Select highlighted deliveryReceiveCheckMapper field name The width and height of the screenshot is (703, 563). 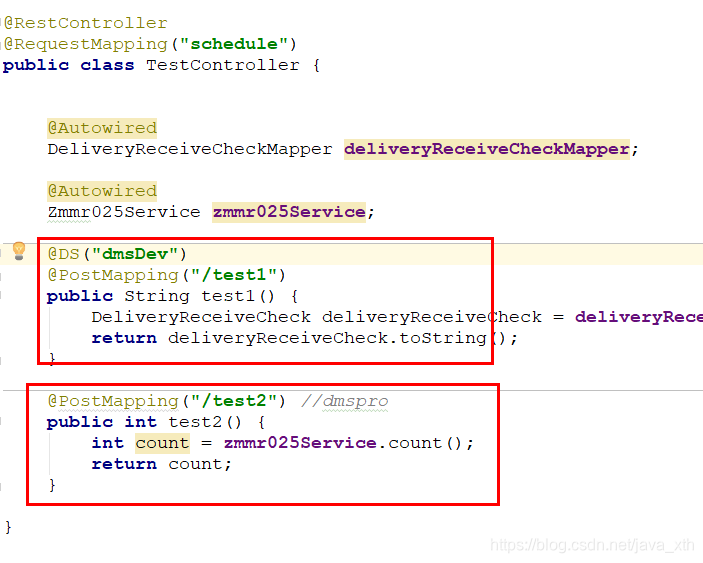pyautogui.click(x=486, y=149)
